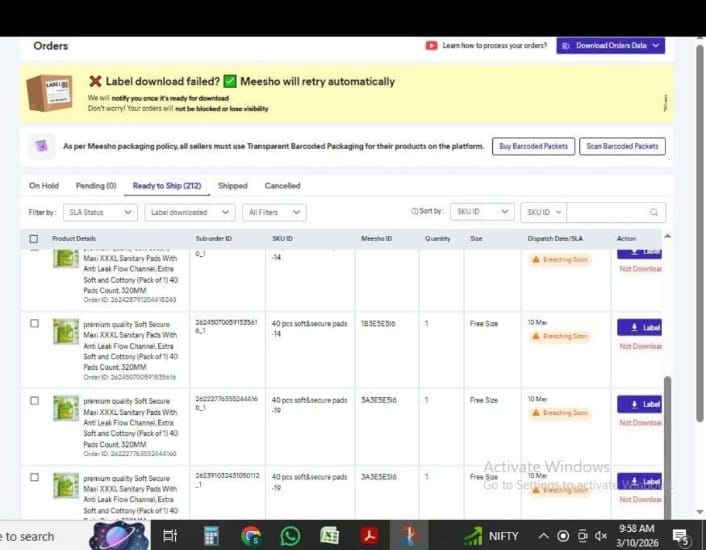This screenshot has height=550, width=706.
Task: Click the search magnifier icon in the SKU field
Action: tap(654, 212)
